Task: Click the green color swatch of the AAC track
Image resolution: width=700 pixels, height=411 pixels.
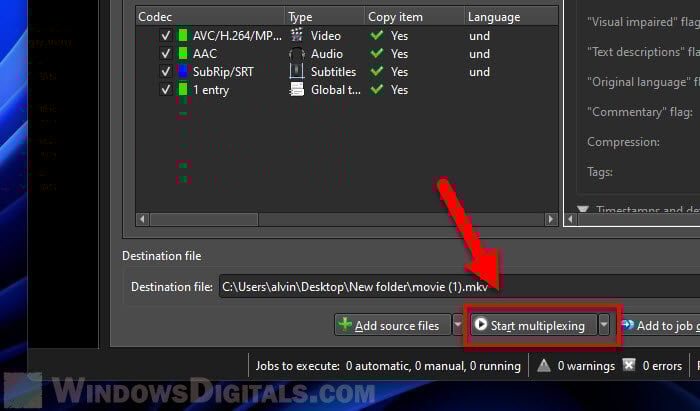Action: 183,54
